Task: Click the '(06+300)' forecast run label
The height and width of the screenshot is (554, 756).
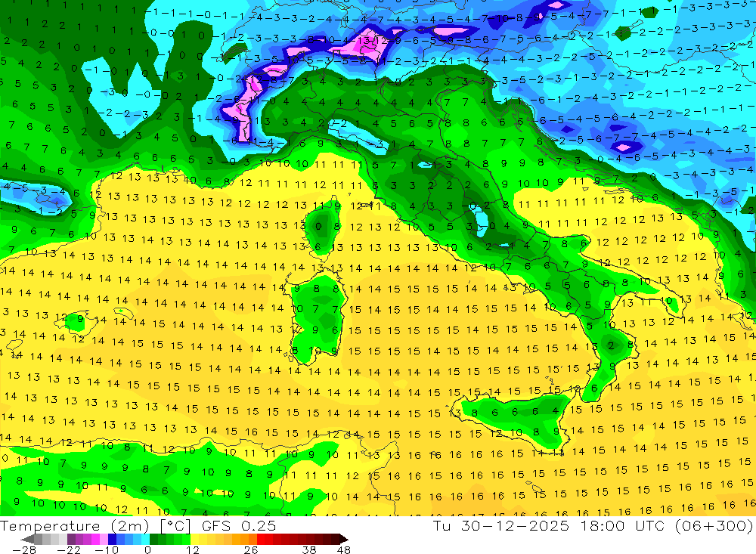Action: [x=713, y=526]
